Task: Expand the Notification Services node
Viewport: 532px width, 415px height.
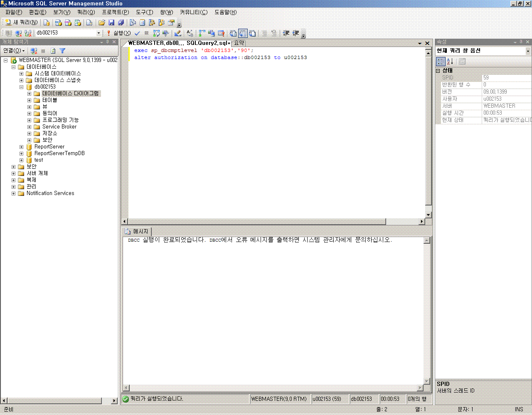Action: [13, 193]
